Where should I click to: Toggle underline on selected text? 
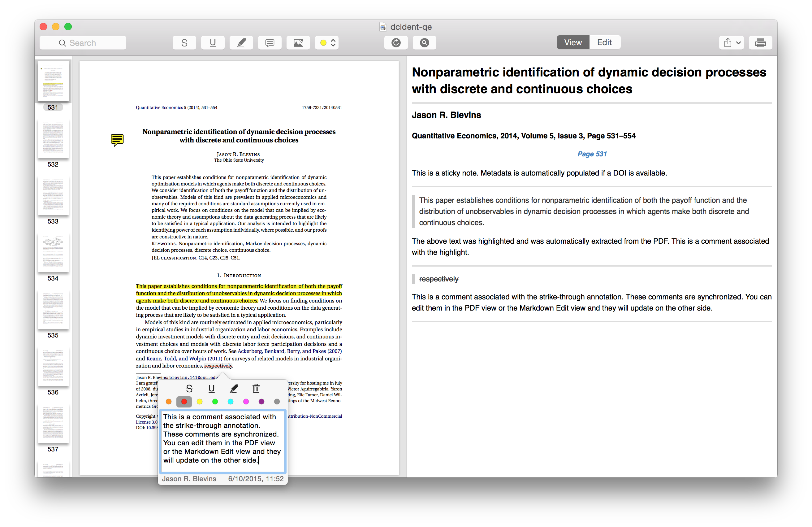coord(211,389)
